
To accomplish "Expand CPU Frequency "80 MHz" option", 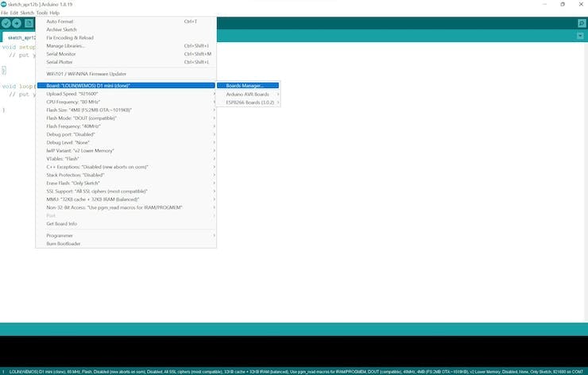I will (x=126, y=102).
